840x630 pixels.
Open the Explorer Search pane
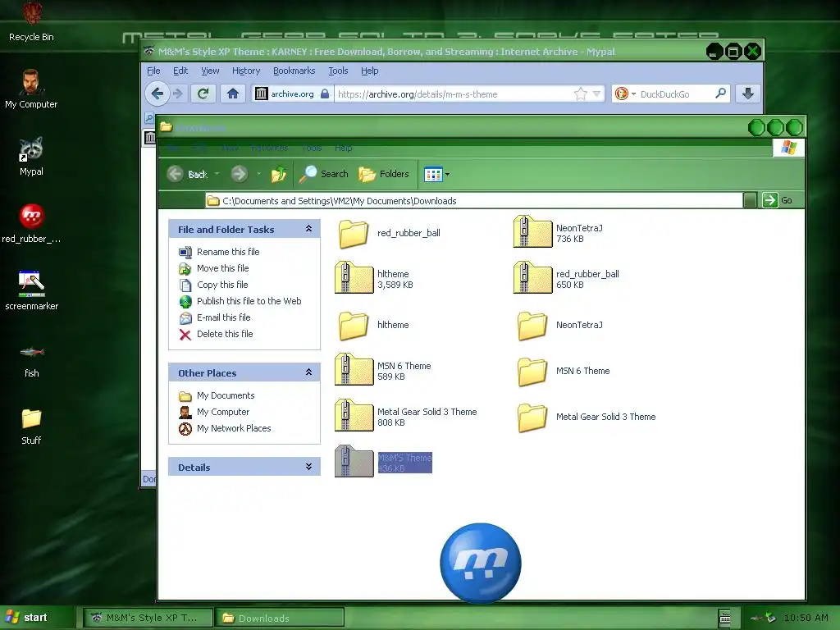323,174
